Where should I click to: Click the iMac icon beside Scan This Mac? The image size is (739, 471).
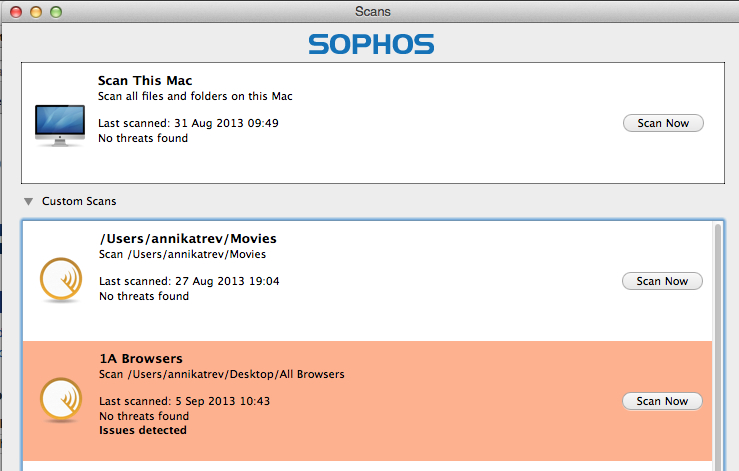tap(59, 124)
